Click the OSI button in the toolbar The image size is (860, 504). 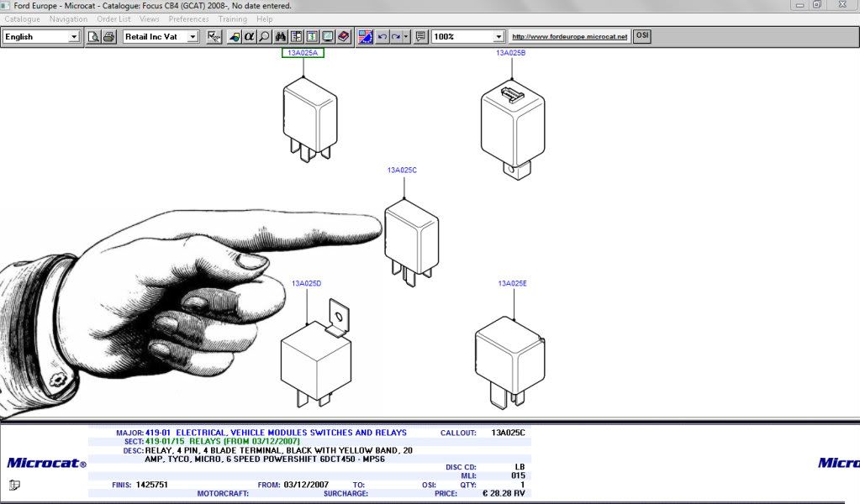[642, 36]
